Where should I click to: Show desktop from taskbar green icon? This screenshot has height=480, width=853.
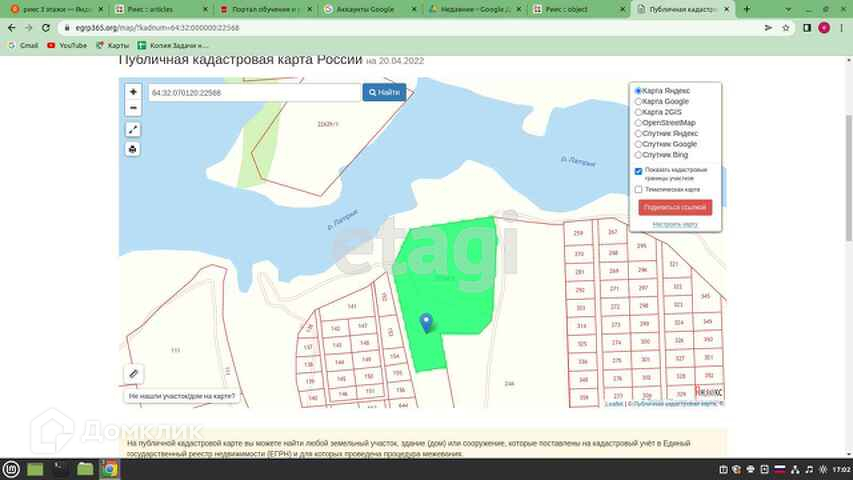tap(35, 469)
